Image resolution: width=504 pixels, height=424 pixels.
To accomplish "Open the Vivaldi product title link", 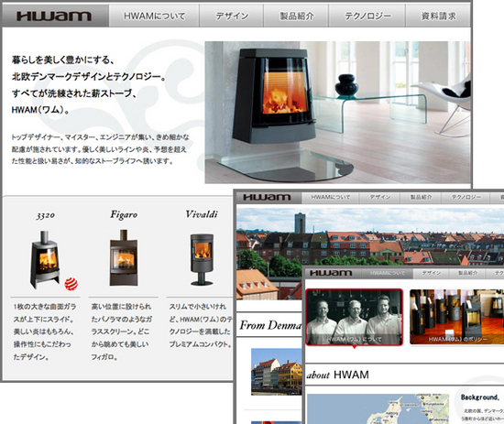I will 202,214.
